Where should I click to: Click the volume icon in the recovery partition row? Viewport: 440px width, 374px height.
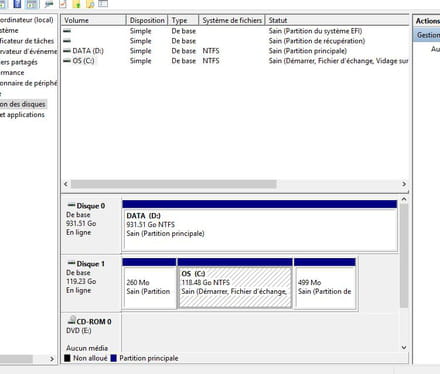pos(67,41)
